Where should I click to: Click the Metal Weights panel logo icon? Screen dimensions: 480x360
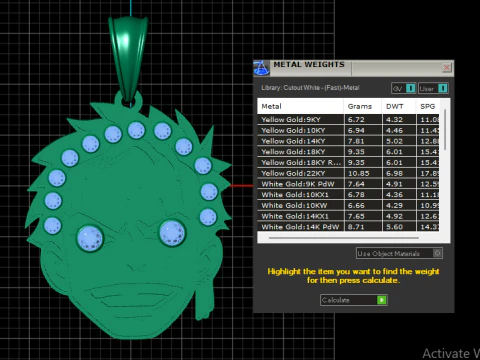pos(261,68)
